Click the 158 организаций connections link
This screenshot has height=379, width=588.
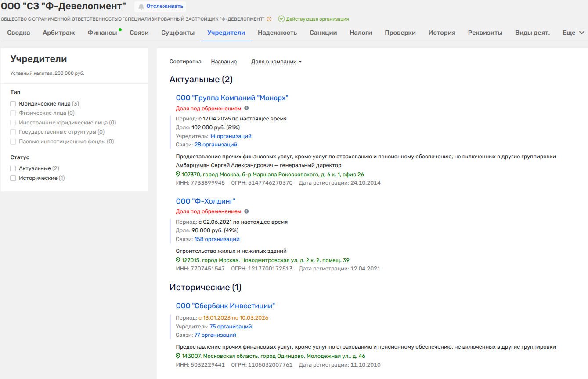click(217, 239)
